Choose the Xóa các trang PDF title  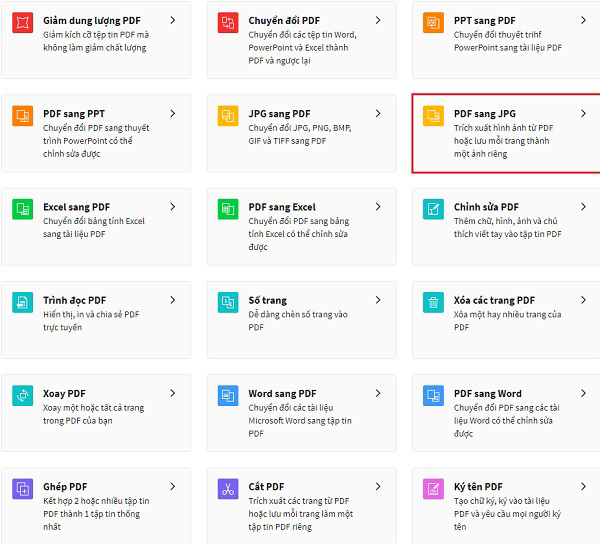[494, 301]
